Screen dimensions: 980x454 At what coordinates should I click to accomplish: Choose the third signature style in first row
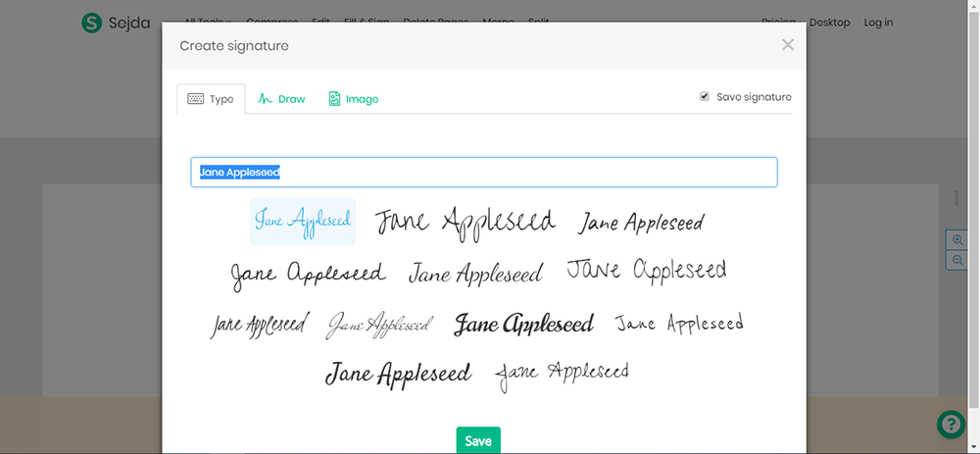(x=641, y=224)
